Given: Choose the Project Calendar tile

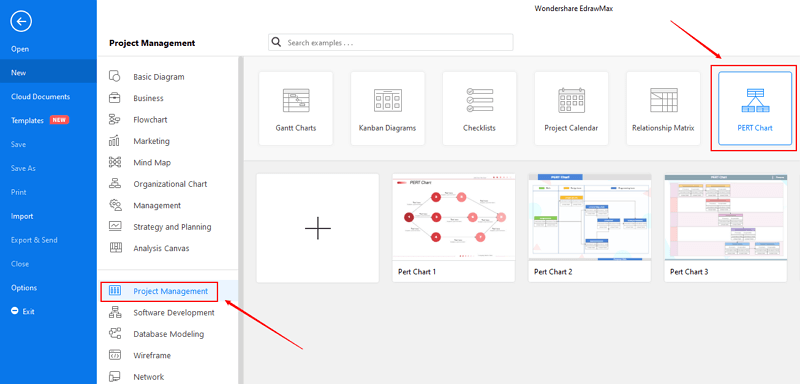Looking at the screenshot, I should pyautogui.click(x=571, y=108).
